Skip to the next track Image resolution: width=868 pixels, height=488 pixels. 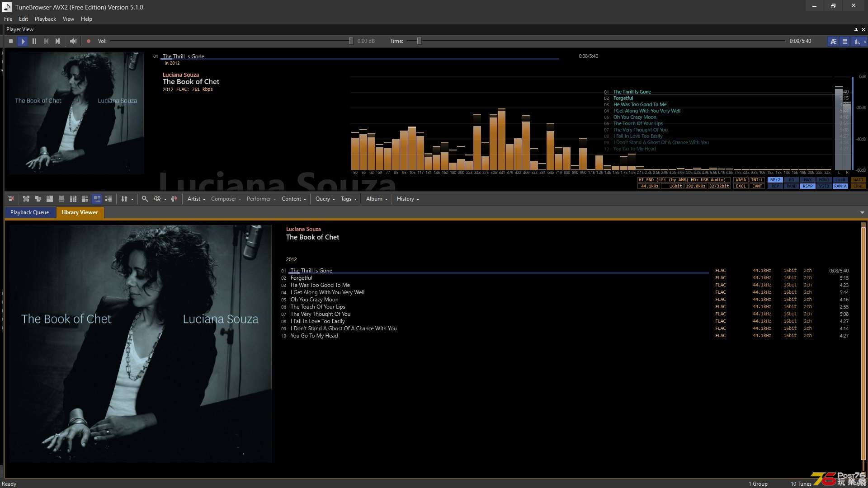click(57, 41)
